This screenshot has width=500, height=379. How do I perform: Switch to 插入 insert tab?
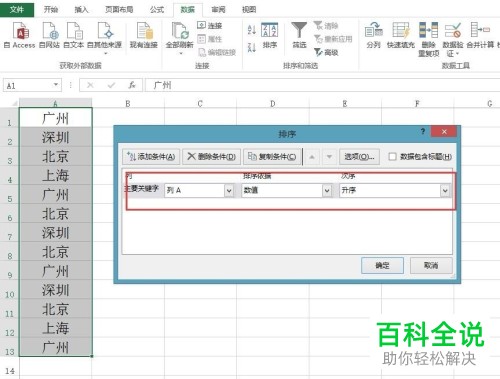[x=81, y=10]
